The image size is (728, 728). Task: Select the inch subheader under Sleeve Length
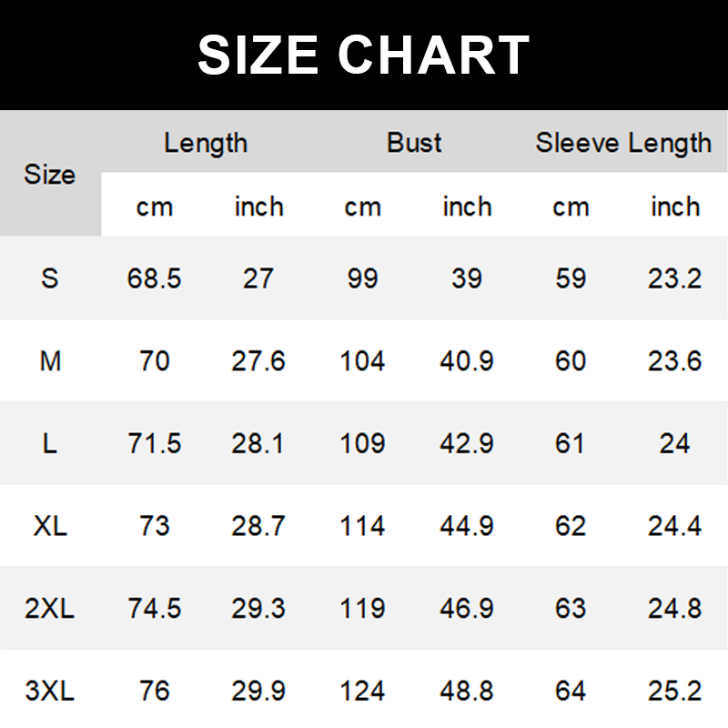(x=675, y=207)
